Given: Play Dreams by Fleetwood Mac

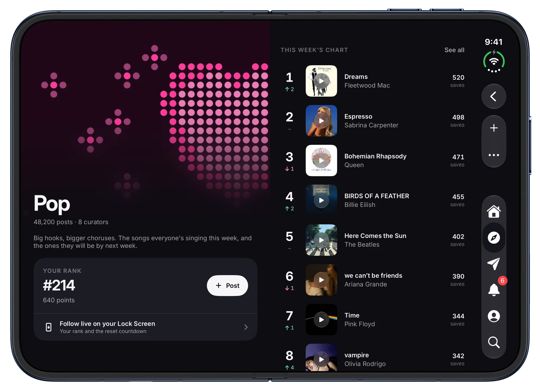Looking at the screenshot, I should pyautogui.click(x=321, y=81).
